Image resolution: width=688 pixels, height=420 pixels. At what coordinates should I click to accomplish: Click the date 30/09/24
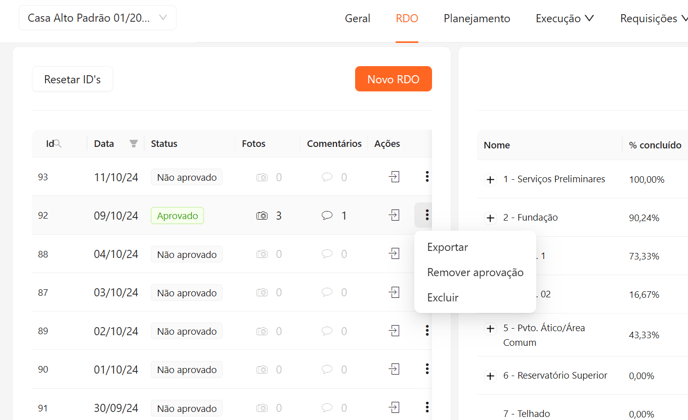click(116, 408)
